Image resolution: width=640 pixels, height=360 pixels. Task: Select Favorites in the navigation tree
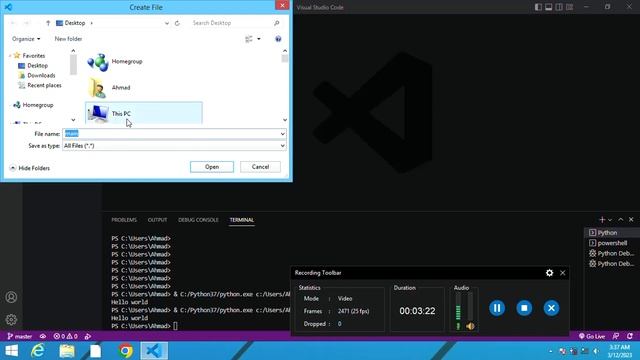33,56
